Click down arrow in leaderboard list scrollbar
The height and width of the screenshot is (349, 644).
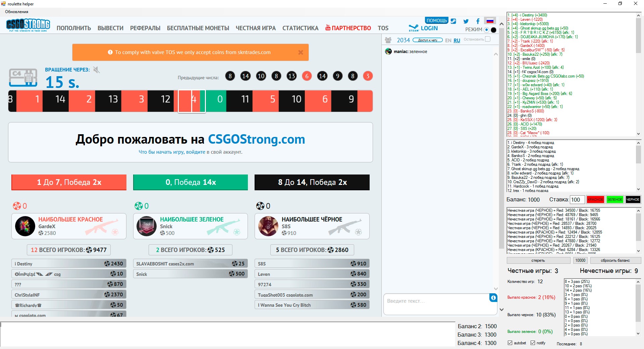[x=638, y=134]
